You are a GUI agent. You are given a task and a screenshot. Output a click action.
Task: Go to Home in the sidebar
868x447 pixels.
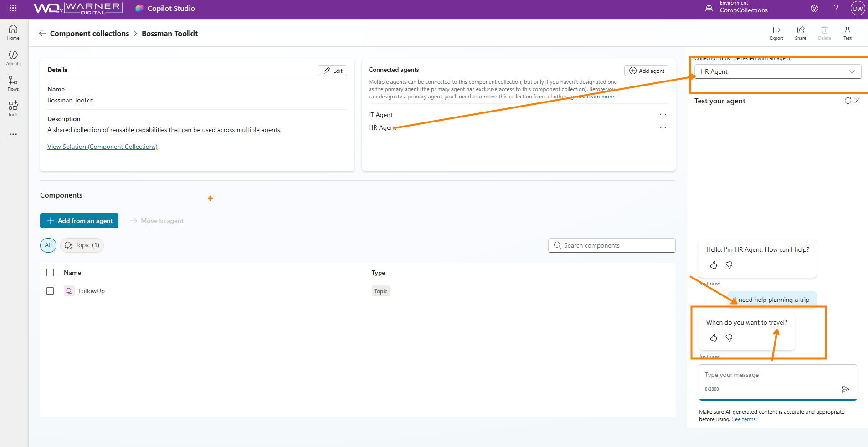[x=13, y=32]
